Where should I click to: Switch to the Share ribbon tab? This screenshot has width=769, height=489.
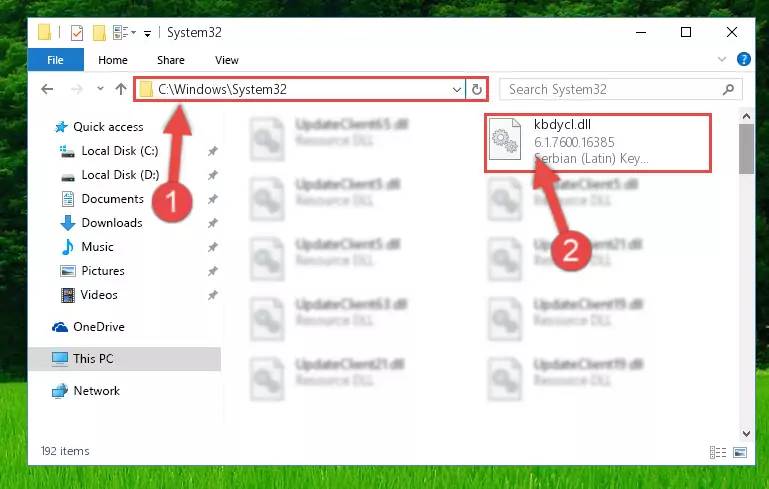click(171, 60)
